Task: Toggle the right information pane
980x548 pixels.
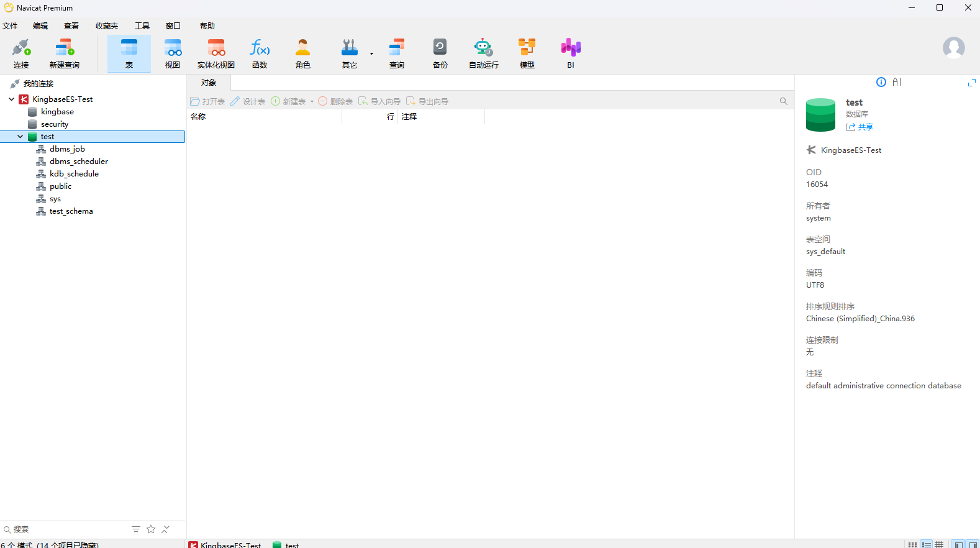Action: 973,544
